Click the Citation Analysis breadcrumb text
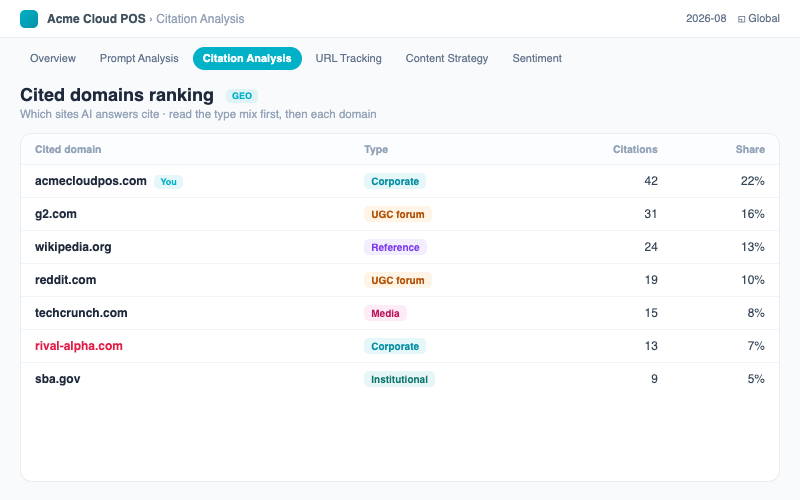 click(x=200, y=19)
